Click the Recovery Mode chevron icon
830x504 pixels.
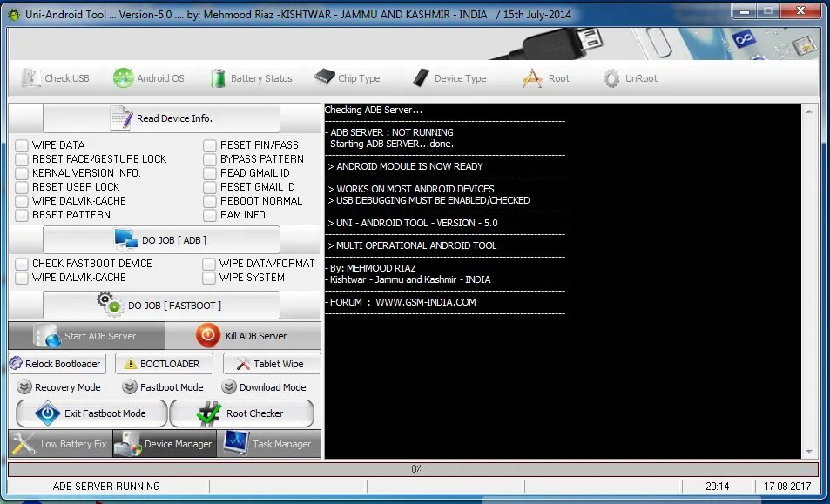click(24, 387)
